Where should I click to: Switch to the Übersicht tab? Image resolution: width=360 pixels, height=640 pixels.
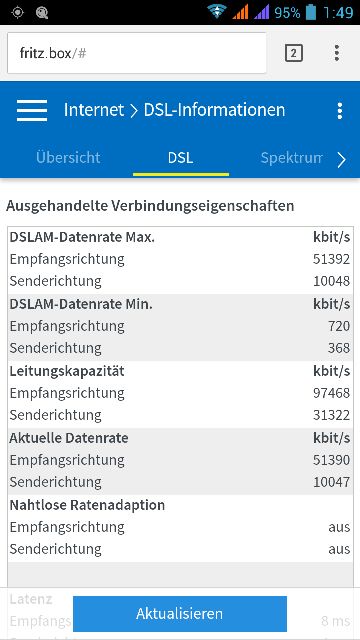[x=68, y=158]
